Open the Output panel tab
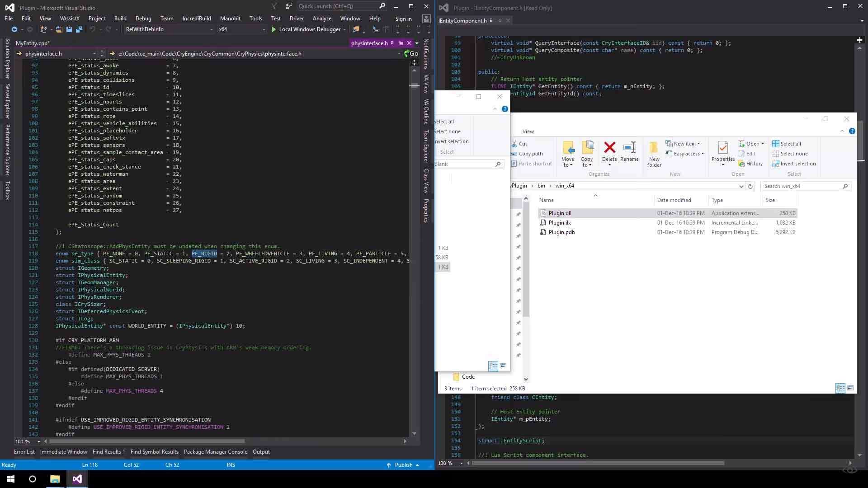This screenshot has height=488, width=868. (x=261, y=452)
